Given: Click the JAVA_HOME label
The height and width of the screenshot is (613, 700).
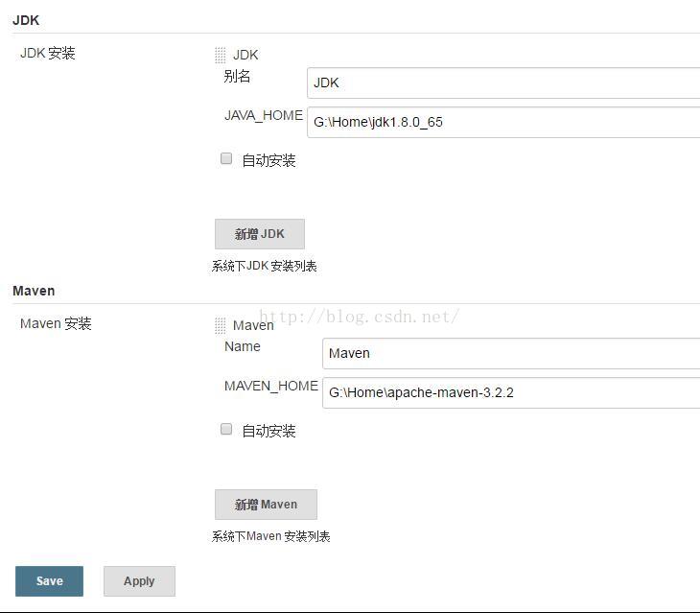Looking at the screenshot, I should 264,115.
